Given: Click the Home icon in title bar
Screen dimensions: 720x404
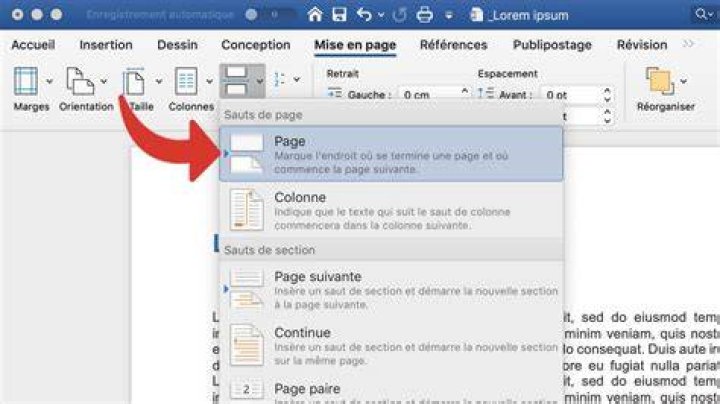Looking at the screenshot, I should click(315, 15).
